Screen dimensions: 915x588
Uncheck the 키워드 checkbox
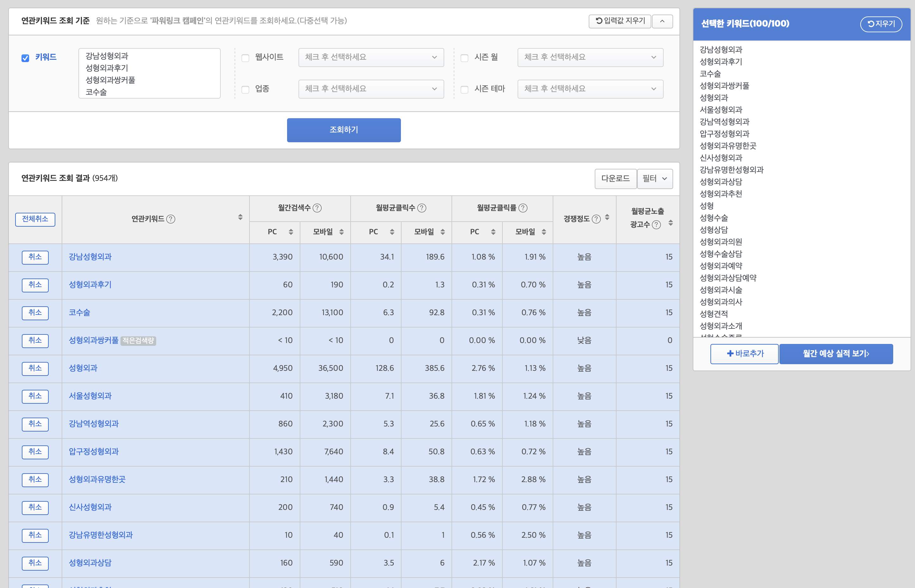point(26,58)
